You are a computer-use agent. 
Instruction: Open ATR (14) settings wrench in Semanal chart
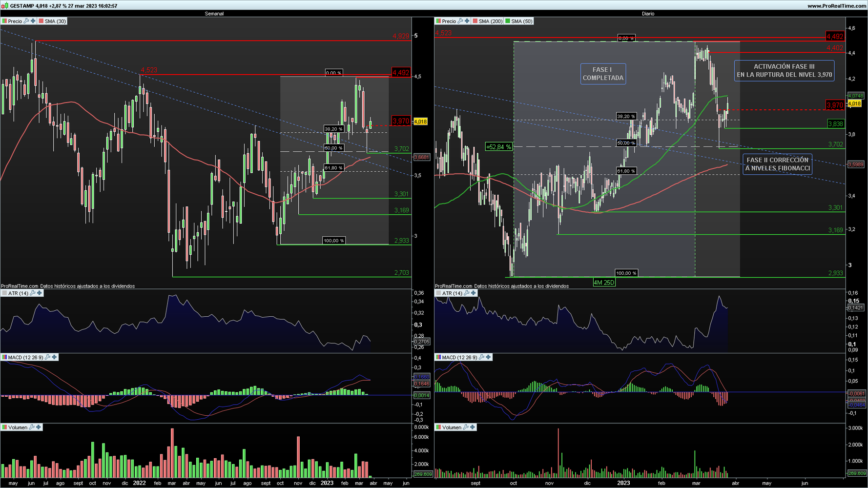(x=33, y=293)
